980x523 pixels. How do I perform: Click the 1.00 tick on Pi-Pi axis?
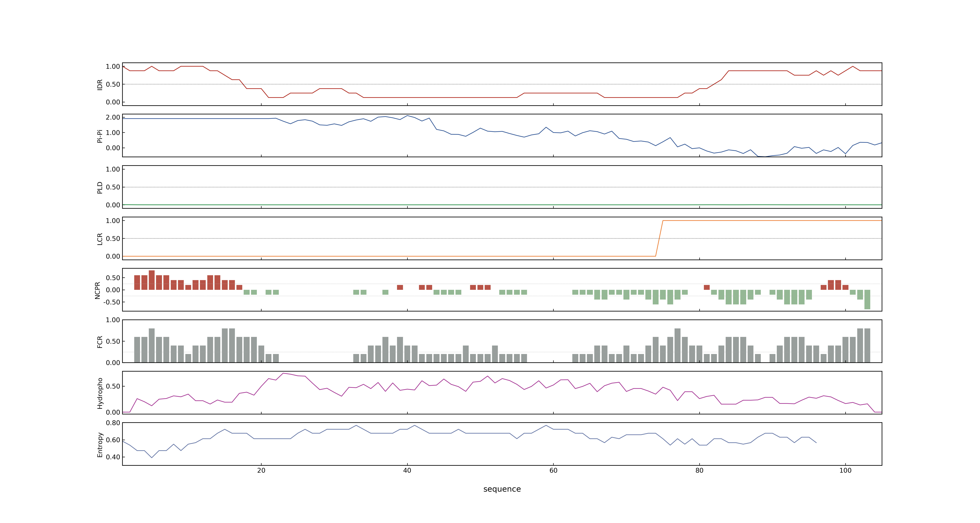(x=113, y=132)
